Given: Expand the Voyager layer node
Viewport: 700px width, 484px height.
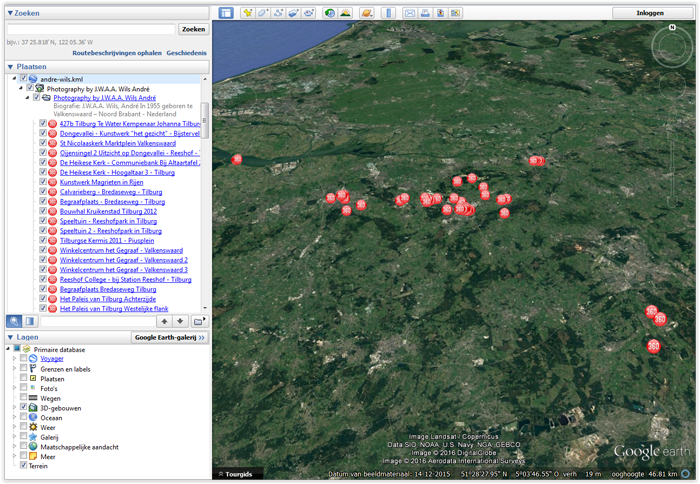Looking at the screenshot, I should [x=14, y=358].
